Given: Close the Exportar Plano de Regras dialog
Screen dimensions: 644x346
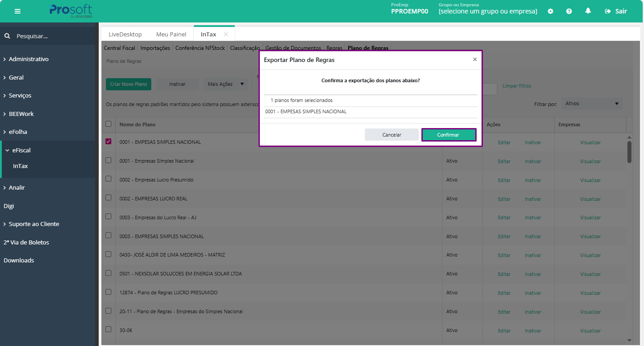Looking at the screenshot, I should (x=475, y=59).
